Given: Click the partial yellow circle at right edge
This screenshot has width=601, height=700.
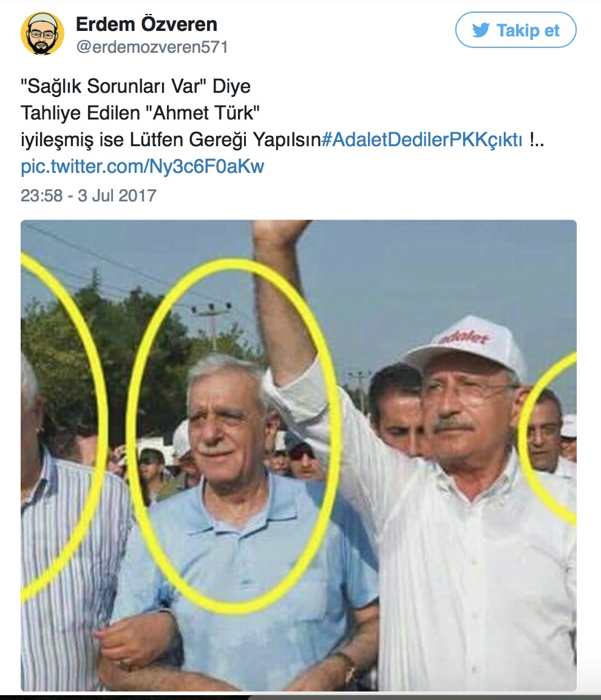Looking at the screenshot, I should 548,437.
